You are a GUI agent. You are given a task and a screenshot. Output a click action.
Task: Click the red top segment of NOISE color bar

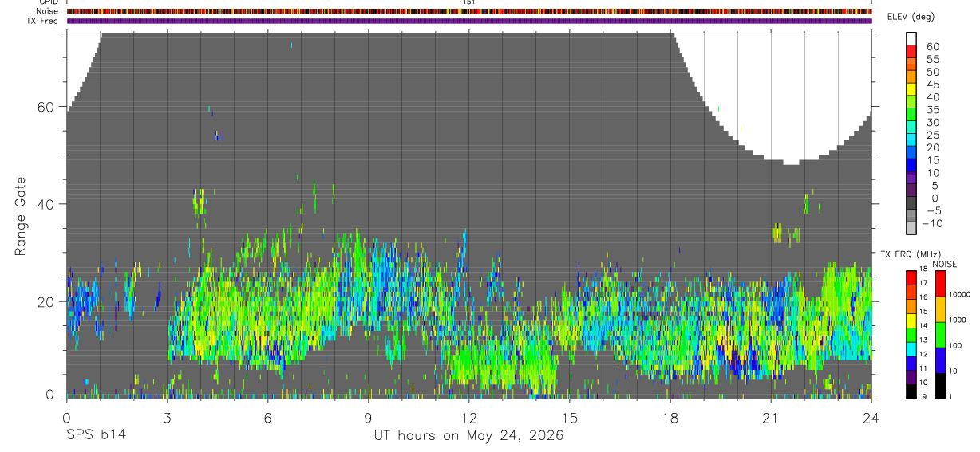pyautogui.click(x=940, y=284)
